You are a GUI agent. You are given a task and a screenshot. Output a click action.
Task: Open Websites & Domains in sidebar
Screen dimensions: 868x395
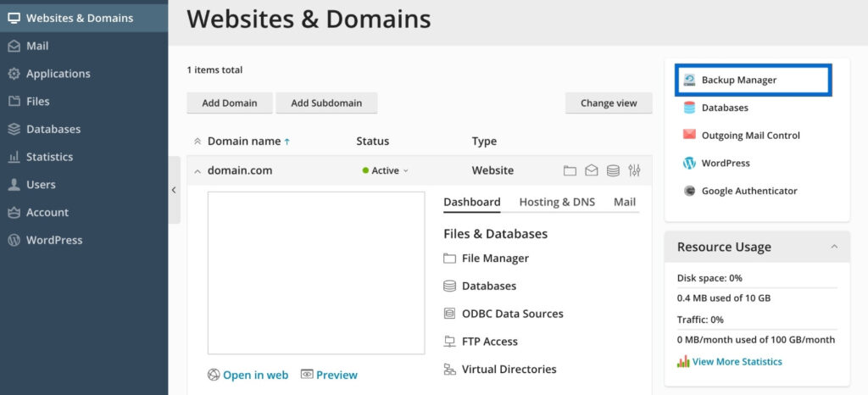tap(84, 19)
